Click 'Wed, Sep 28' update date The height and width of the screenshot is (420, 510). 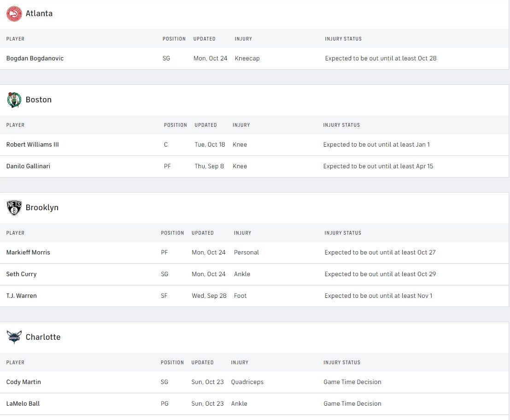pyautogui.click(x=209, y=296)
